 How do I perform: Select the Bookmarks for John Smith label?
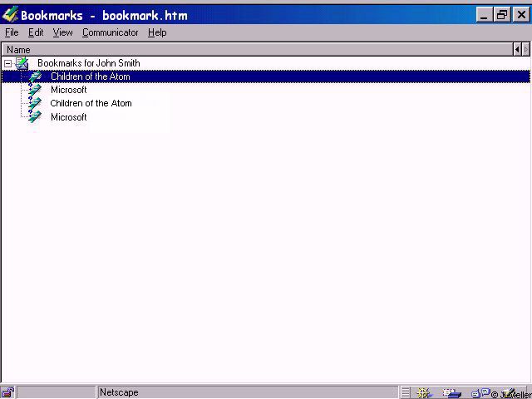click(x=89, y=63)
